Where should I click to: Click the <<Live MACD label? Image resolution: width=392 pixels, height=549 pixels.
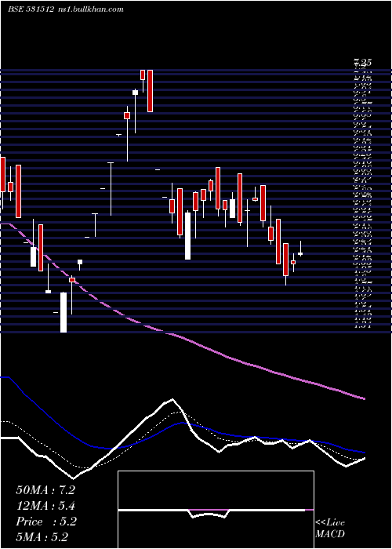[x=330, y=529]
